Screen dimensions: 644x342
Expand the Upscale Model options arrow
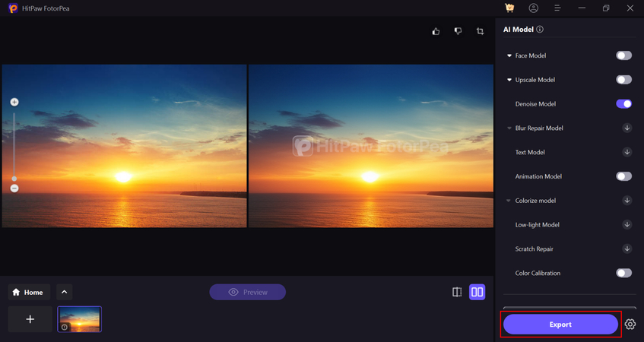509,80
